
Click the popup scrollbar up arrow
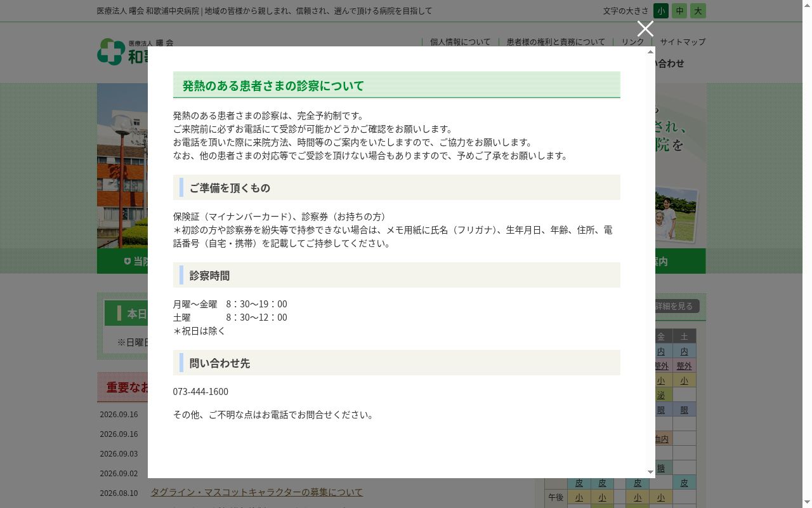[650, 51]
